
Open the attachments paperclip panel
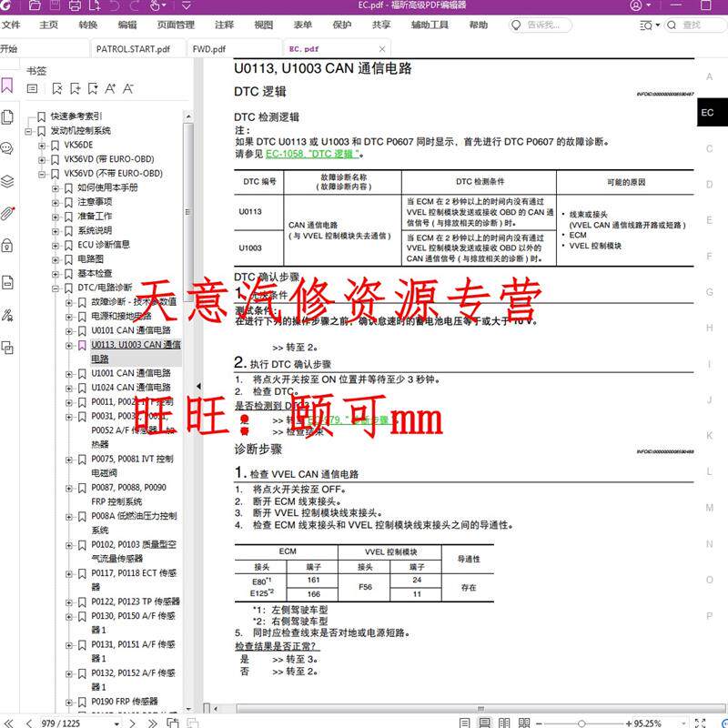click(7, 213)
